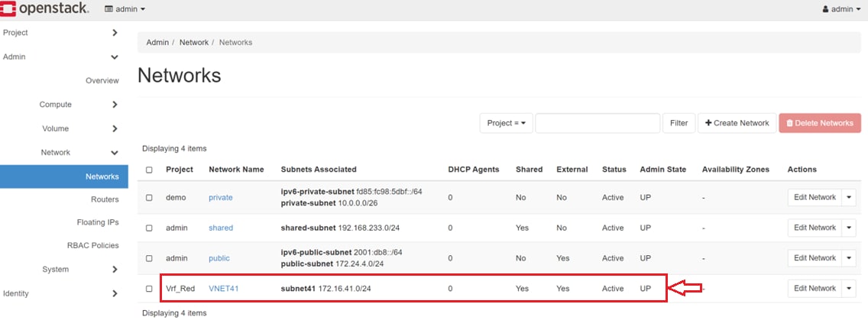Check the private network row checkbox
868x333 pixels.
coord(149,198)
